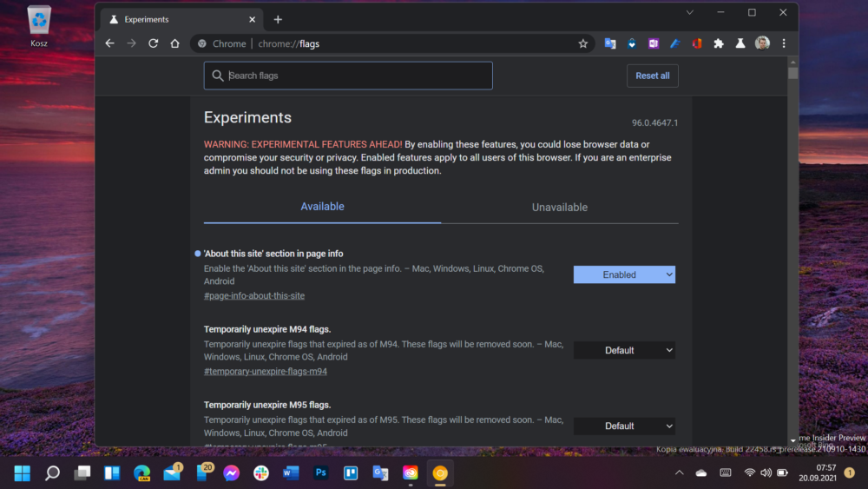This screenshot has height=489, width=868.
Task: Click the 'About this site' section heading
Action: (273, 254)
